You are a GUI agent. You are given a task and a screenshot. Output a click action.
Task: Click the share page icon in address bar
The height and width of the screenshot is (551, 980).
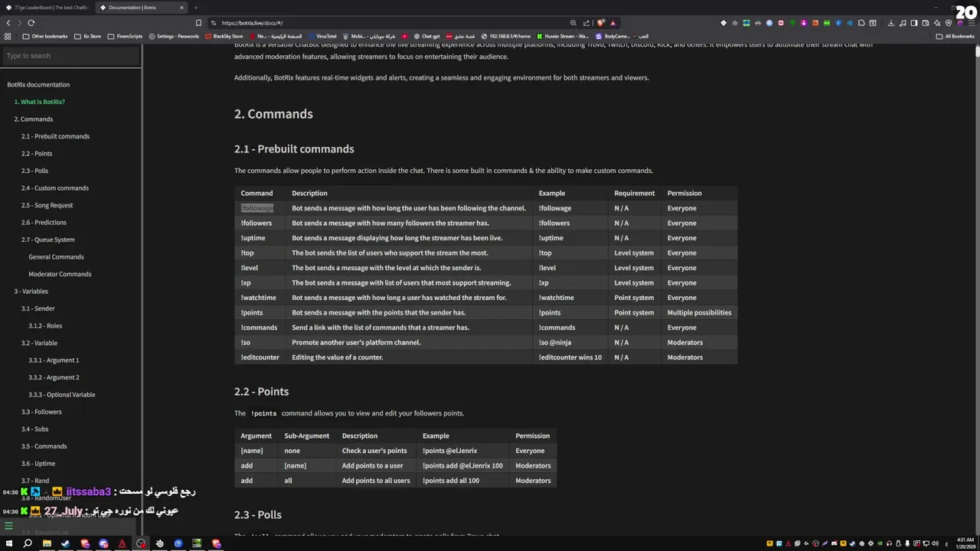pyautogui.click(x=586, y=23)
